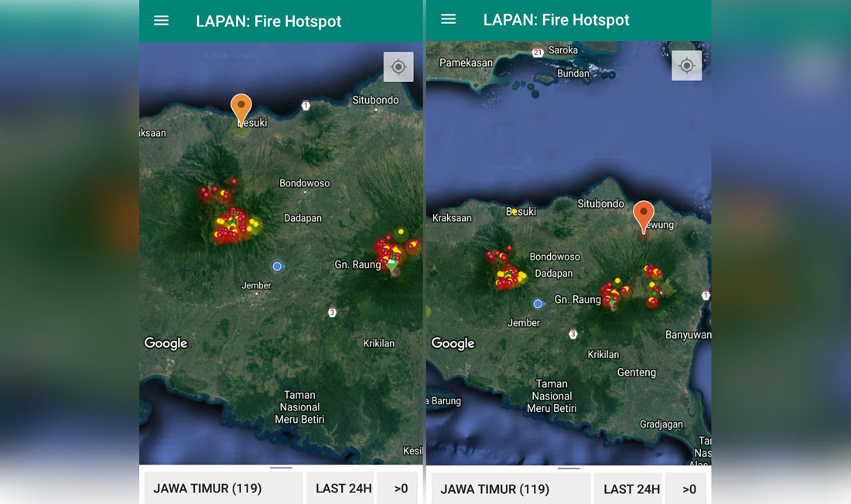Click the Kraksaan label on right map
Screen dimensions: 851x504
tap(452, 218)
